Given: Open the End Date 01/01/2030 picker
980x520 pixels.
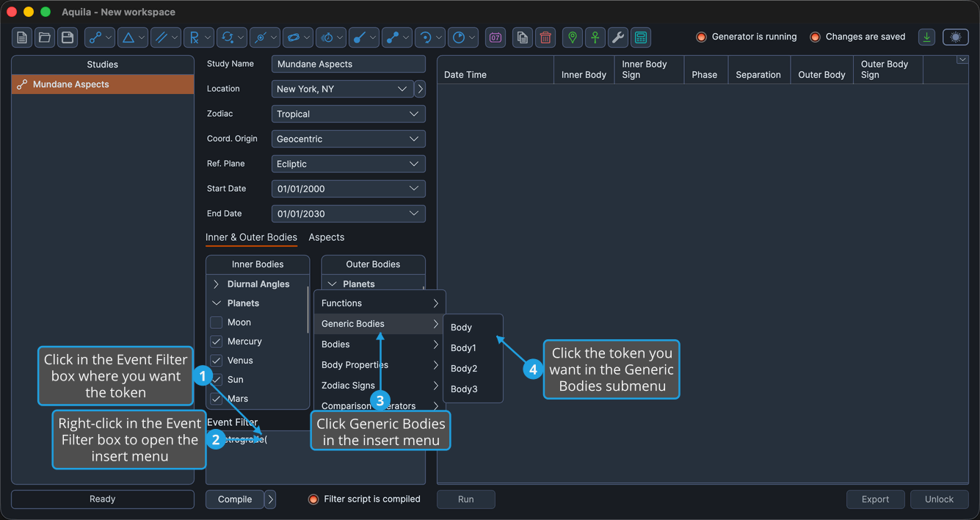Looking at the screenshot, I should [349, 214].
